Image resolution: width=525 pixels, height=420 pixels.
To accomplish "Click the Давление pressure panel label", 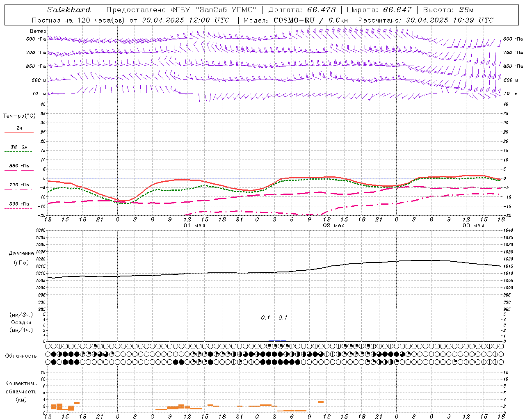I will pos(21,253).
